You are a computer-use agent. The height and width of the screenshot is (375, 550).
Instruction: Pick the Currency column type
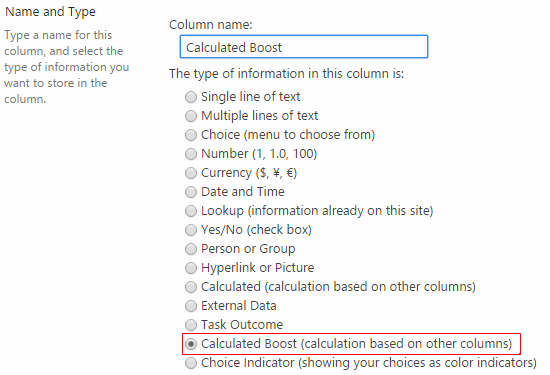pyautogui.click(x=191, y=173)
